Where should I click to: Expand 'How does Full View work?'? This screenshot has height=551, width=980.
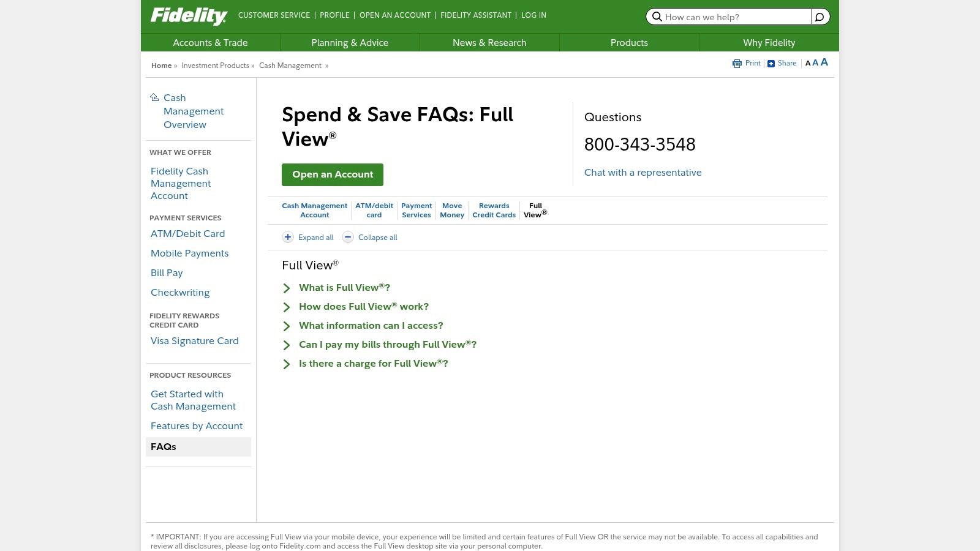(x=363, y=307)
